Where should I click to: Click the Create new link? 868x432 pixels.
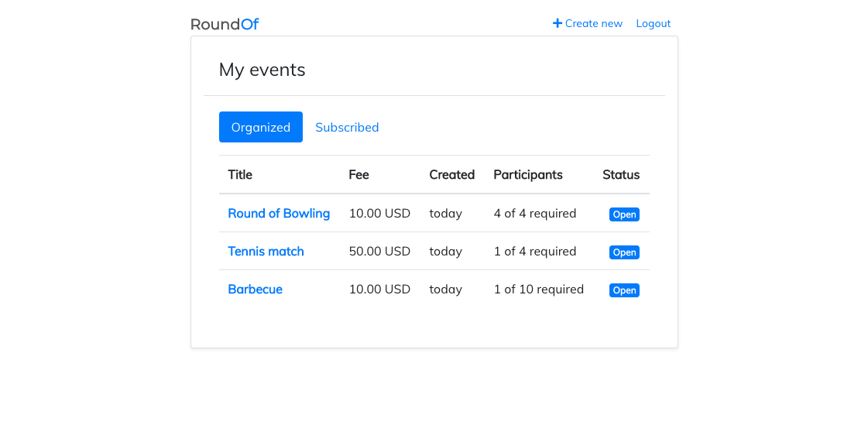click(588, 23)
